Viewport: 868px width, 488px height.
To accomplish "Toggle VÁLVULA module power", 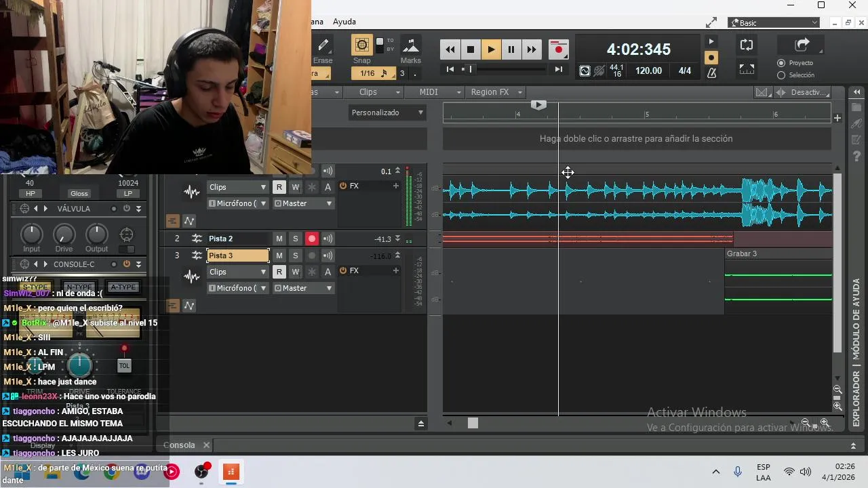I will coord(127,209).
